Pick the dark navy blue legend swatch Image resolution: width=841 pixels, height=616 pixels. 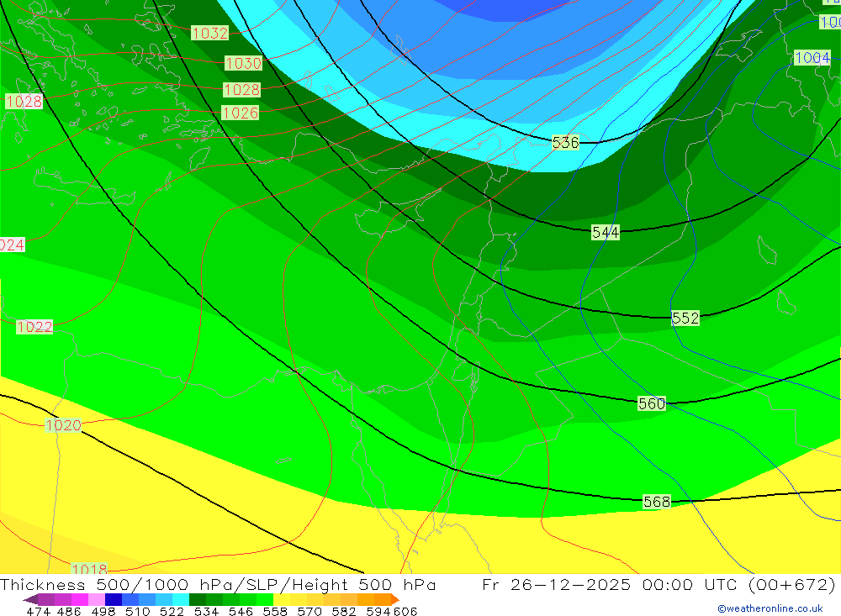(114, 599)
